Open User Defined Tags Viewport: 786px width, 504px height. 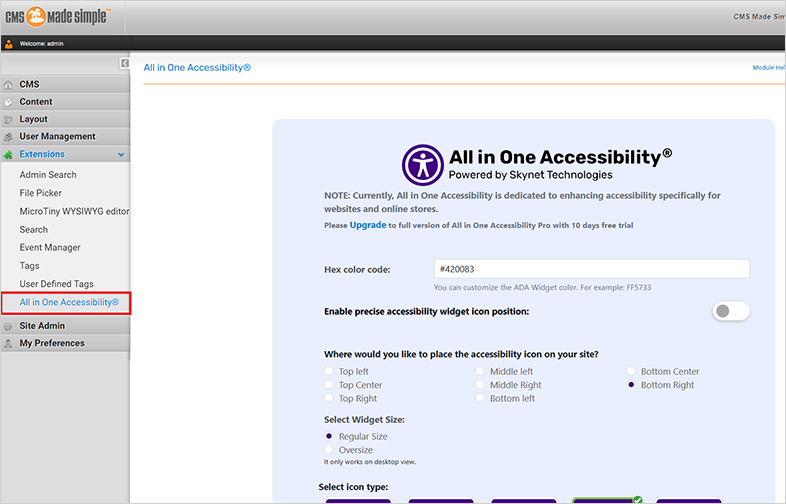[57, 284]
